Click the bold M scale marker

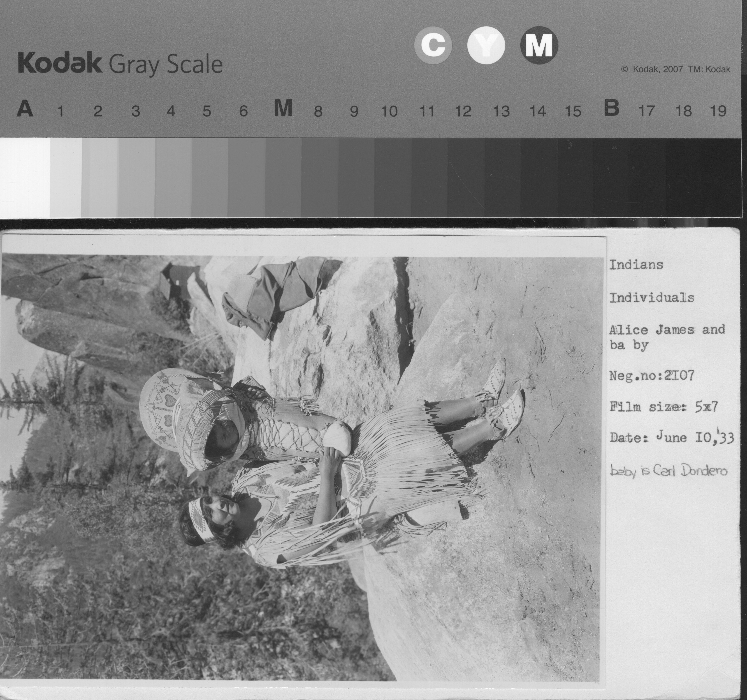[x=283, y=109]
